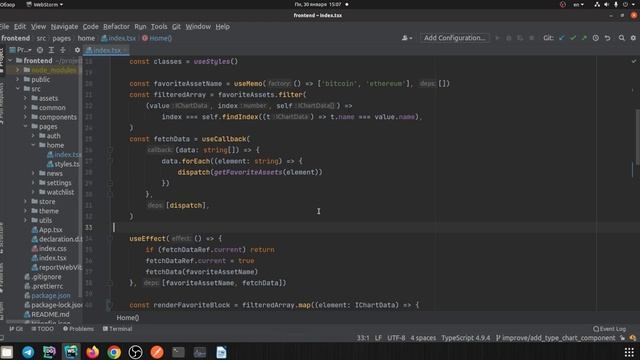Open the Window menu
The image size is (640, 360).
[198, 27]
